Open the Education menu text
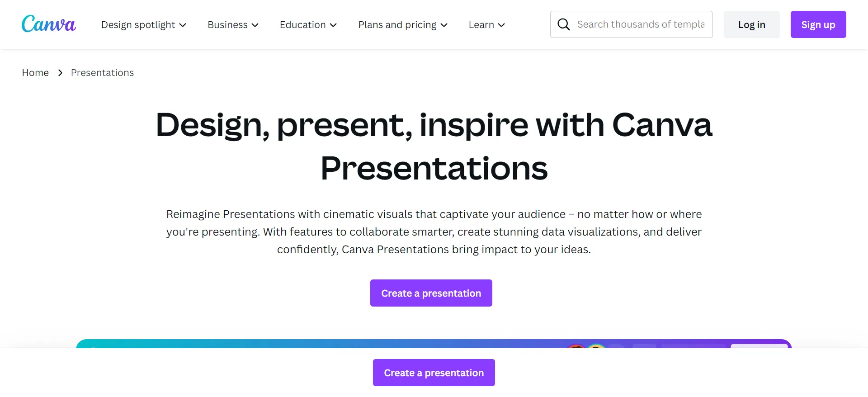 tap(302, 25)
